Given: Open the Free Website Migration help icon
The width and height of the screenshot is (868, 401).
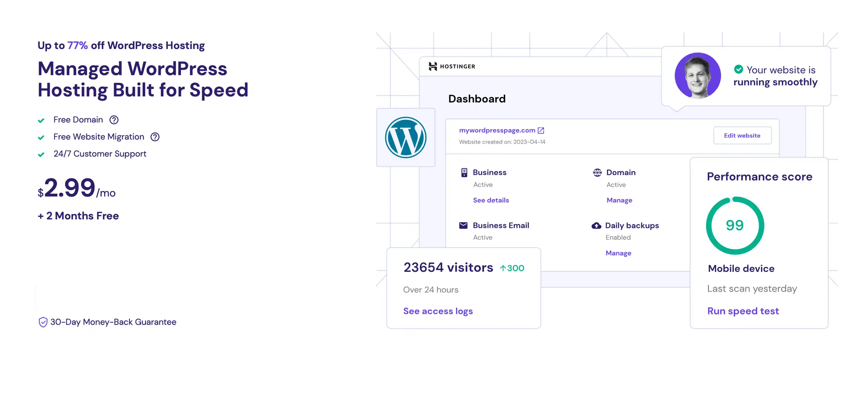Looking at the screenshot, I should tap(155, 137).
